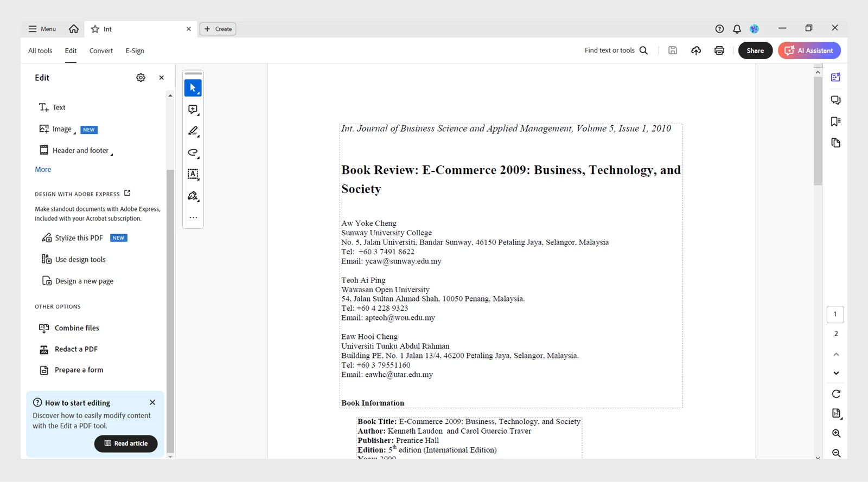Choose the Add comment tool
This screenshot has height=482, width=868.
point(193,110)
